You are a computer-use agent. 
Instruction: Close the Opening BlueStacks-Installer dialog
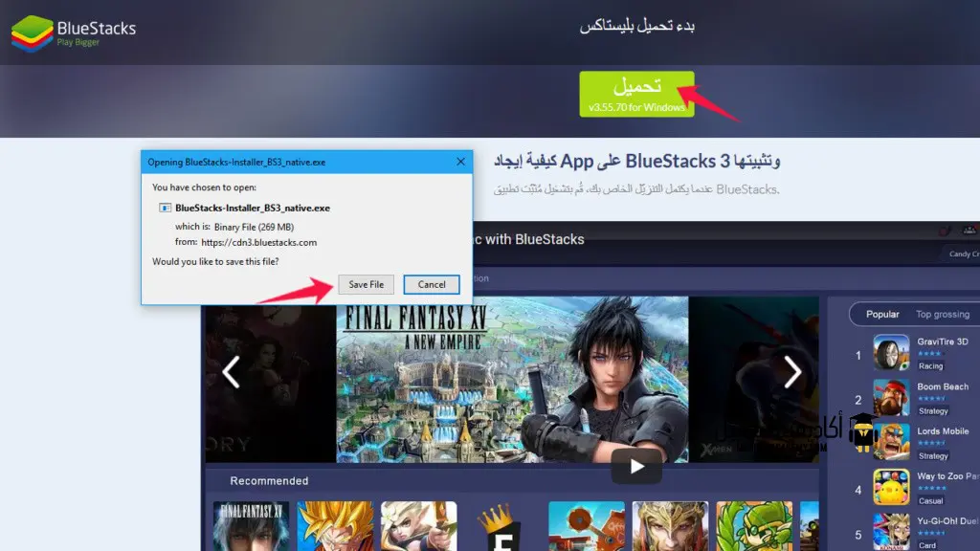pyautogui.click(x=460, y=162)
